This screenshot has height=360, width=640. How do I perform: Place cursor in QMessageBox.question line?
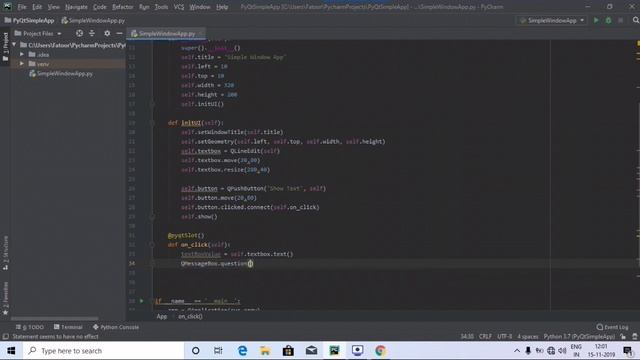(x=218, y=264)
